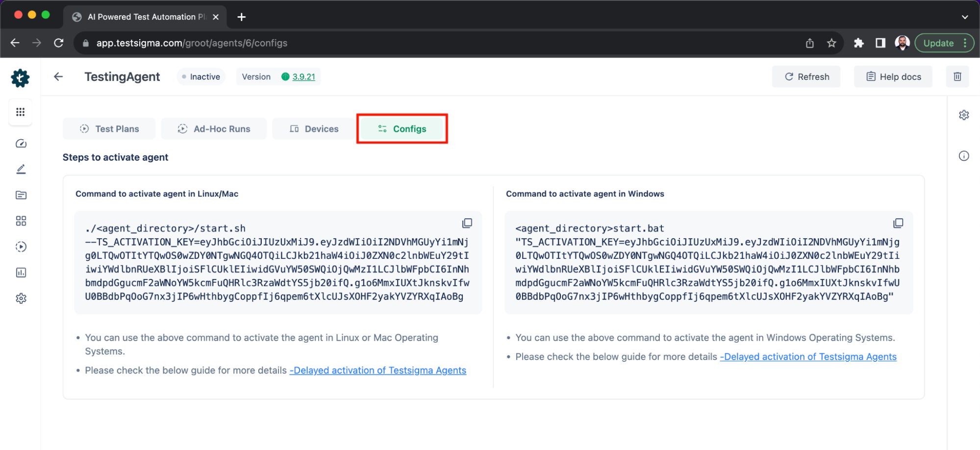Toggle the browser side panel icon
Screen dimensions: 980x450
pos(880,43)
